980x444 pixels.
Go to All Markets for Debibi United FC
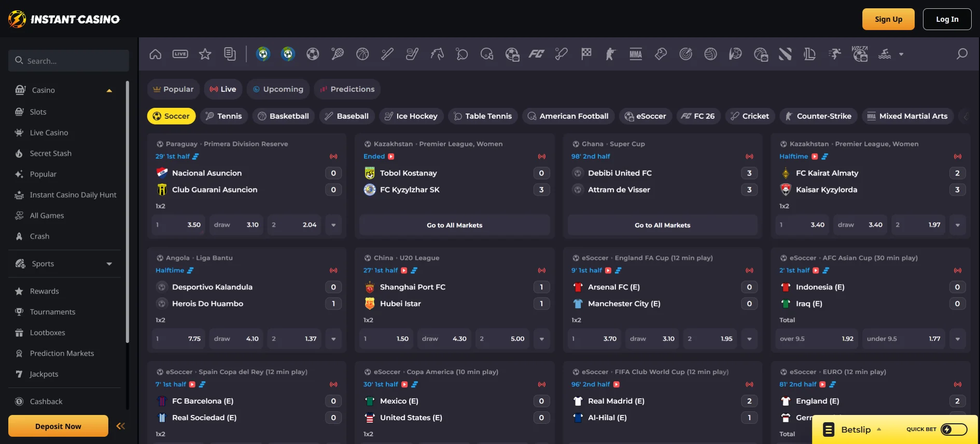click(662, 225)
